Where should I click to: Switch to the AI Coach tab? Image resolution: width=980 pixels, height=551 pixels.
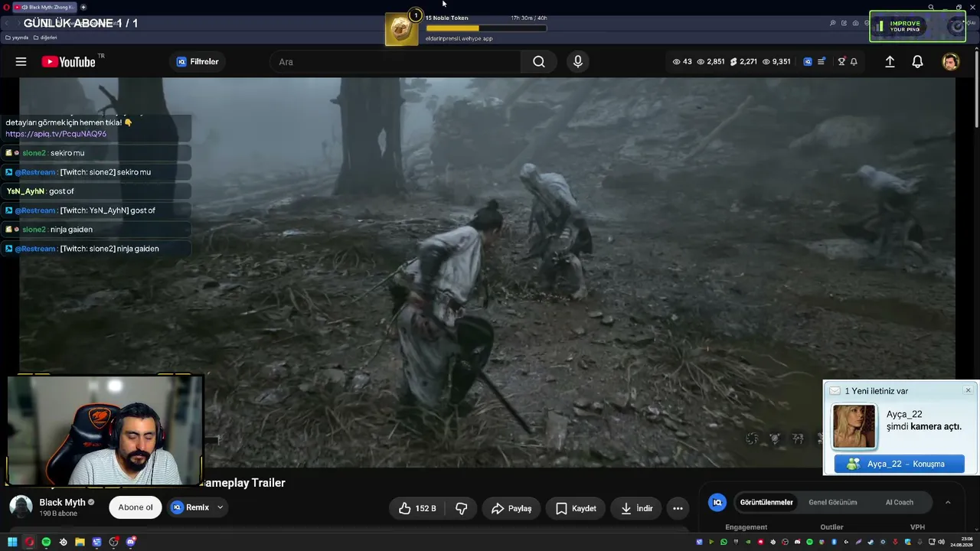coord(900,503)
